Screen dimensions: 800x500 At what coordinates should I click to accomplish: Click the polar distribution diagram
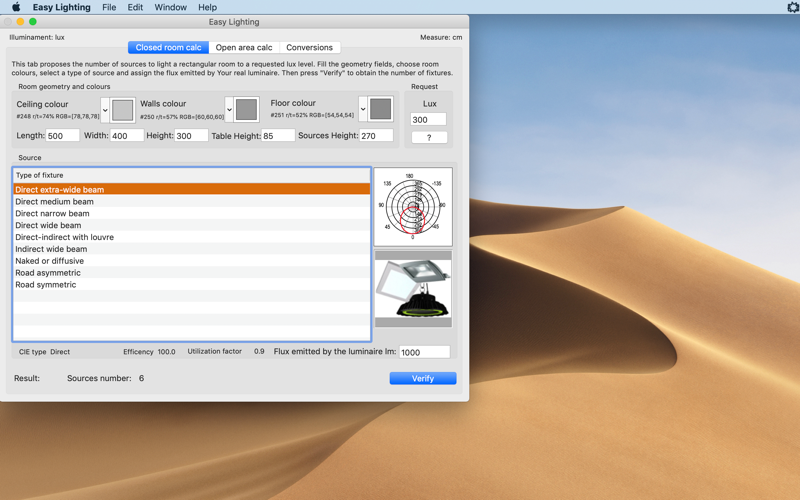[x=413, y=207]
